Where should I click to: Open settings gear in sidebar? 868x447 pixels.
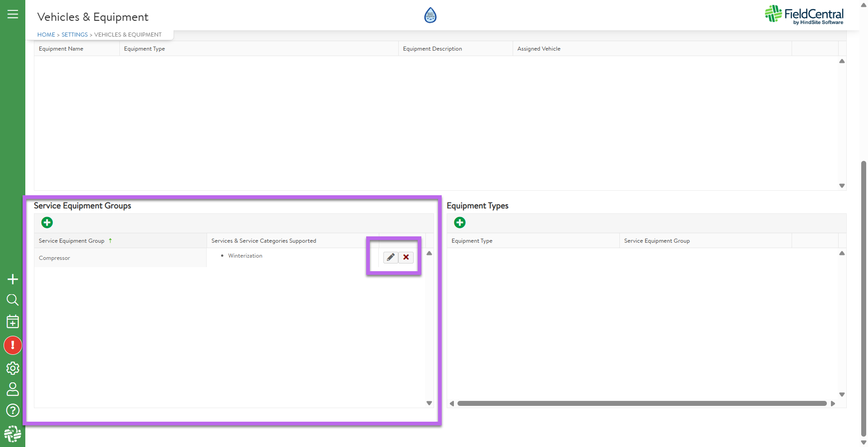click(x=13, y=368)
